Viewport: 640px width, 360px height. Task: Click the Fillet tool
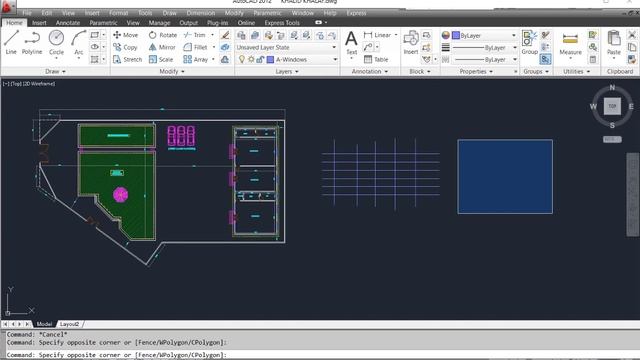tap(196, 47)
